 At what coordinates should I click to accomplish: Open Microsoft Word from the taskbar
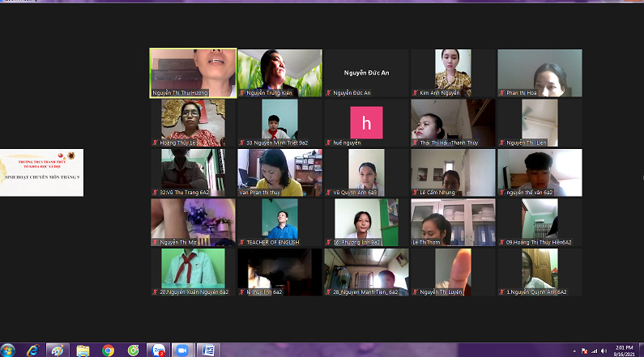pyautogui.click(x=207, y=350)
